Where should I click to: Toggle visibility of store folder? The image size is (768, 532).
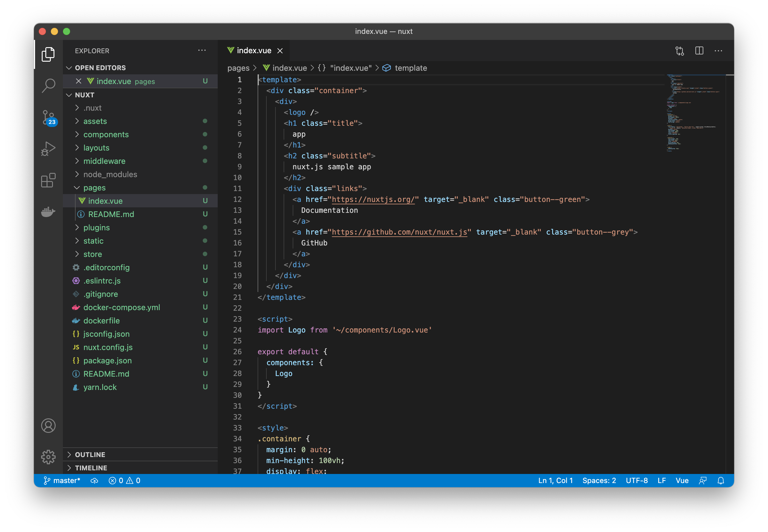pyautogui.click(x=78, y=254)
